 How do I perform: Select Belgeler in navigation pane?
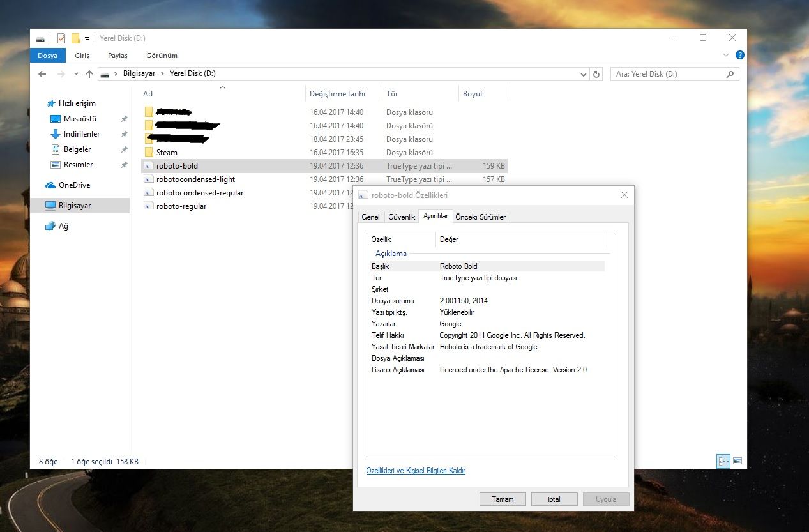[77, 149]
